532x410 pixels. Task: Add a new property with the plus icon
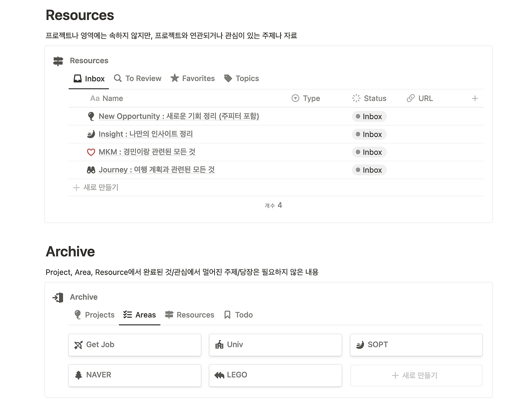click(475, 98)
